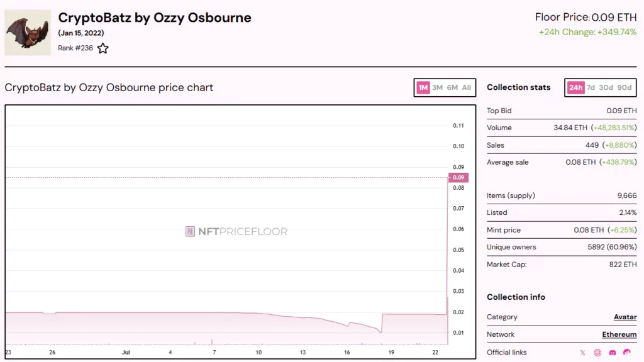The image size is (644, 362).
Task: Favorite the collection with the star icon
Action: coord(103,48)
